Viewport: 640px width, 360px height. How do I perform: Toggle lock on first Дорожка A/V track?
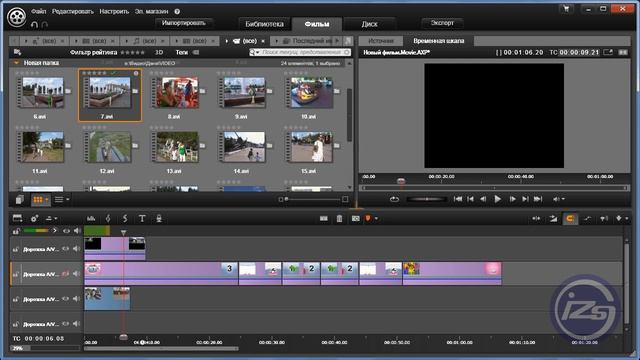click(16, 249)
